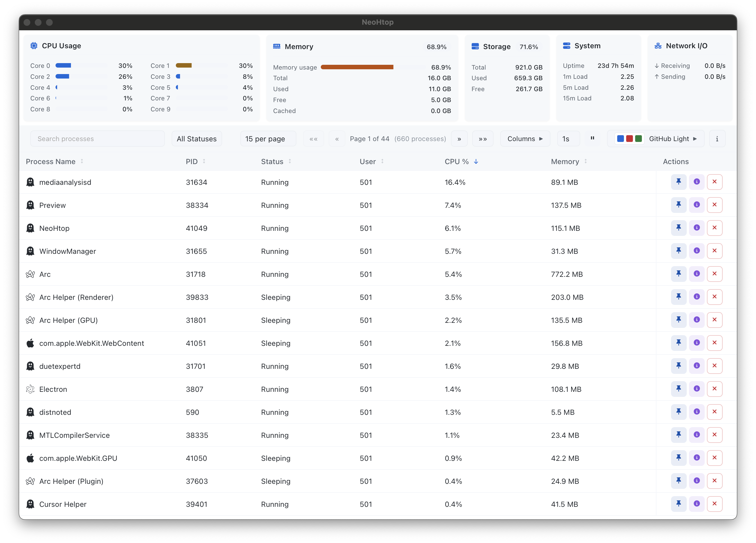Screen dimensions: 756x543
Task: Open the 15 per page dropdown
Action: pos(268,139)
